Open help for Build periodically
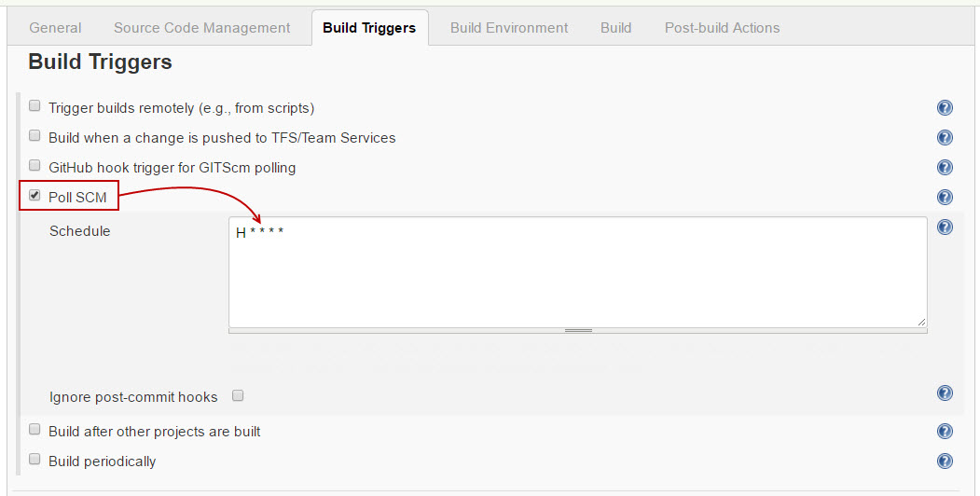This screenshot has width=980, height=496. click(945, 461)
